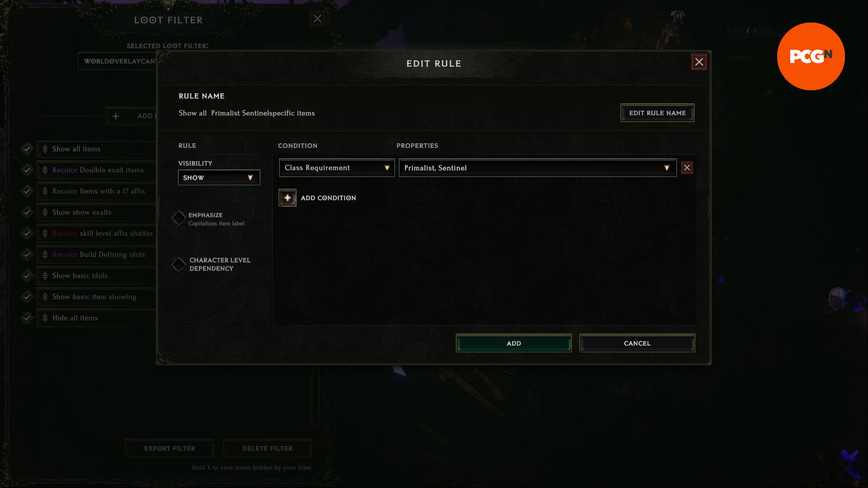Screen dimensions: 868x488
Task: Close the Edit Rule dialog
Action: [699, 62]
